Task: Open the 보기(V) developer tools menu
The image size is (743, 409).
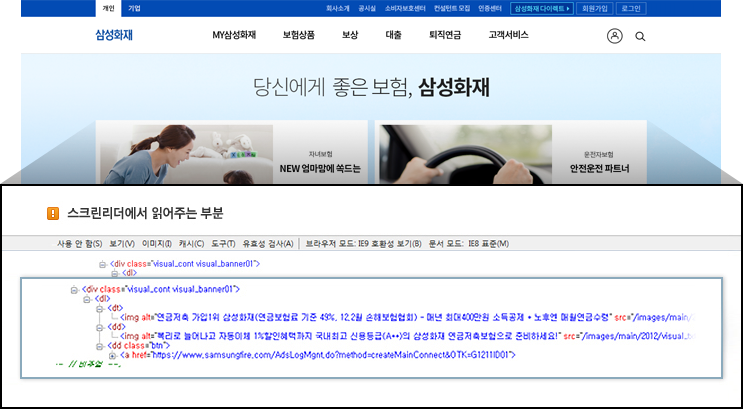Action: click(x=122, y=244)
